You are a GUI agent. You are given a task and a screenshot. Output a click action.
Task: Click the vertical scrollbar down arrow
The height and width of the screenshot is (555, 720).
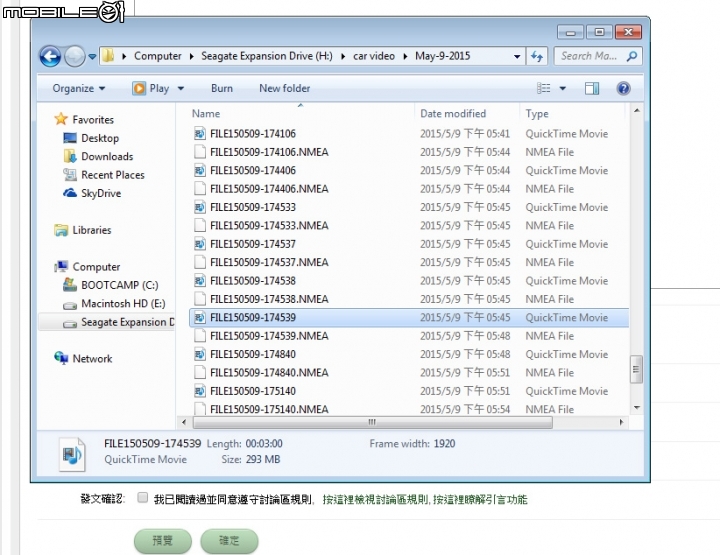pyautogui.click(x=636, y=408)
